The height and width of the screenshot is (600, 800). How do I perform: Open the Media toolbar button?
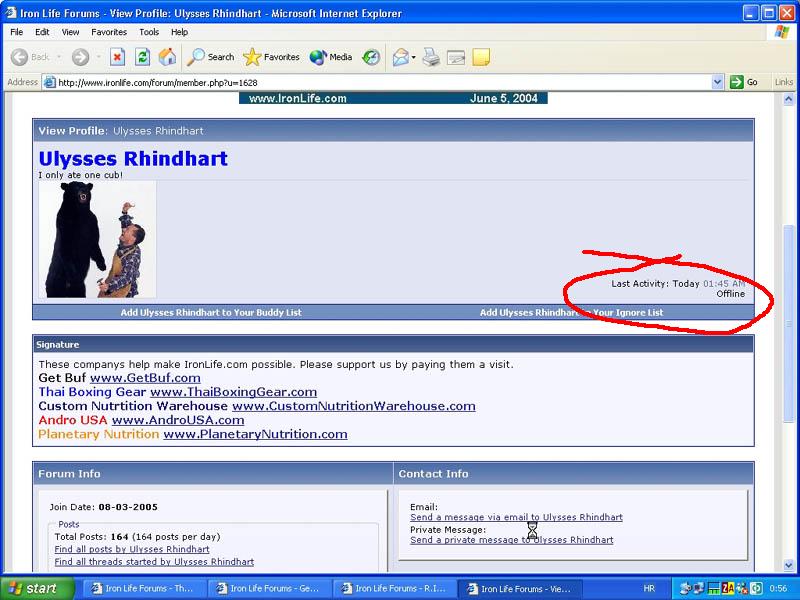click(x=331, y=57)
